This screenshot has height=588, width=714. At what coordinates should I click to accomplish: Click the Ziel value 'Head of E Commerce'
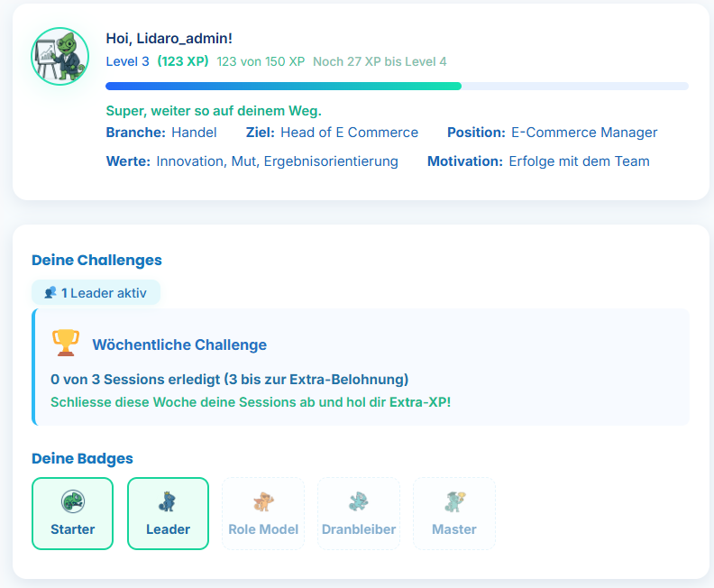pos(349,133)
